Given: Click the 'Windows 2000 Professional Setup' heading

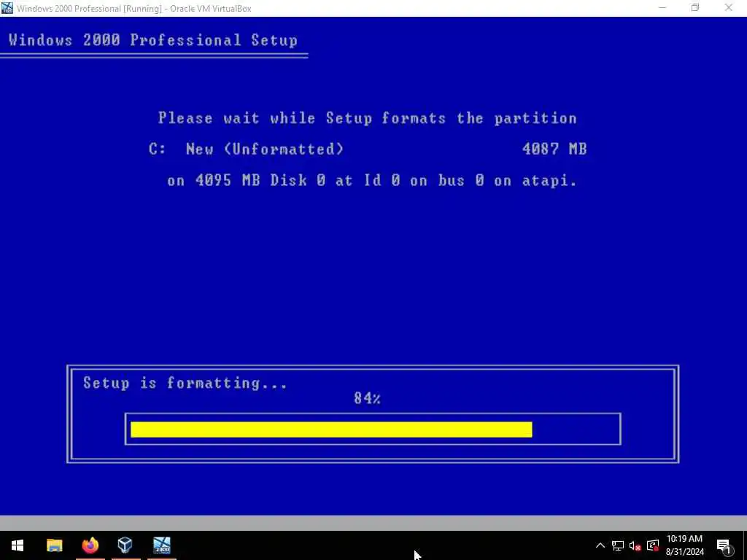Looking at the screenshot, I should pyautogui.click(x=153, y=40).
